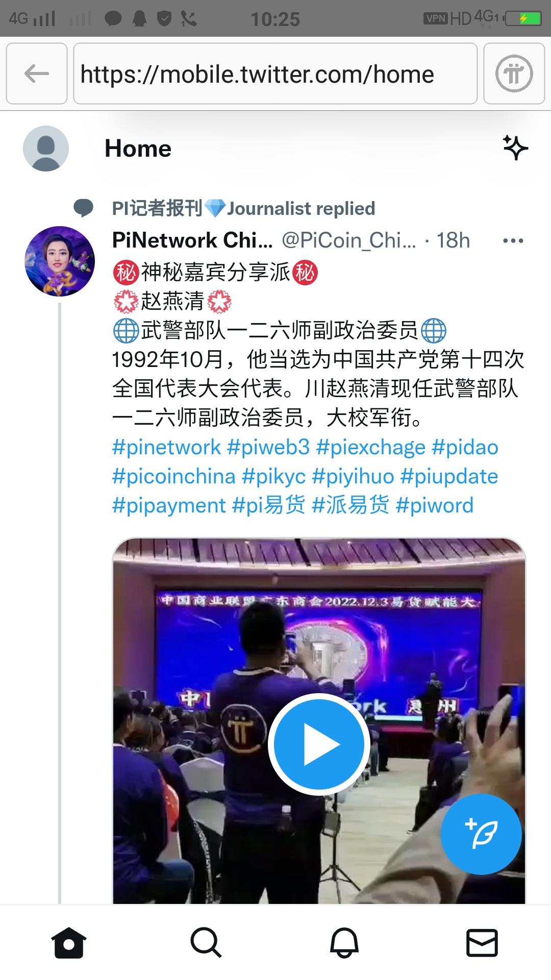551x980 pixels.
Task: Tap the sparkle top tweets icon
Action: pos(515,148)
